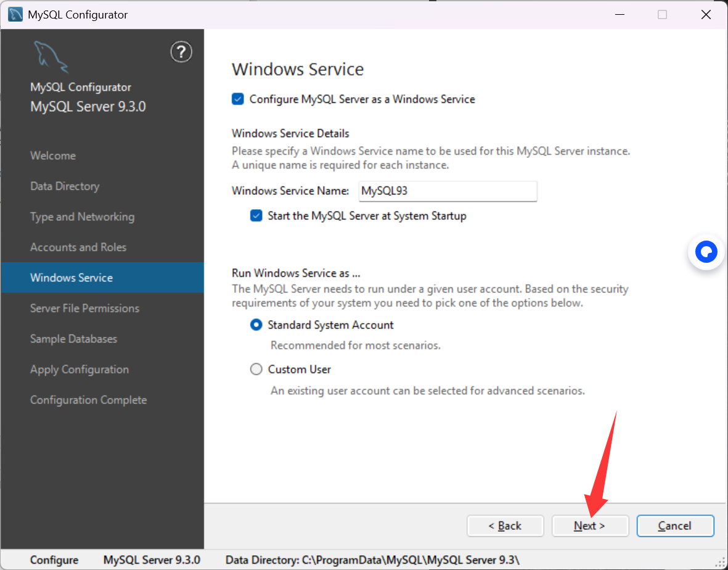728x570 pixels.
Task: Open Configuration Complete step
Action: pos(88,400)
